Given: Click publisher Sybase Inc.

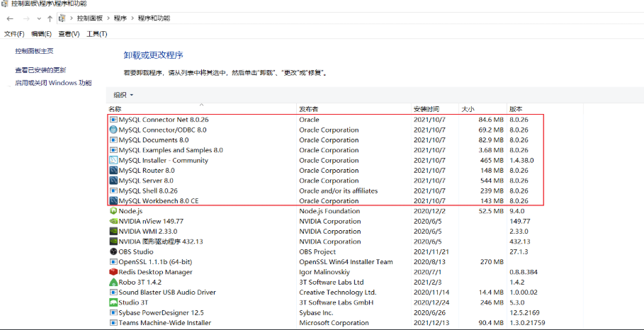Looking at the screenshot, I should (316, 313).
